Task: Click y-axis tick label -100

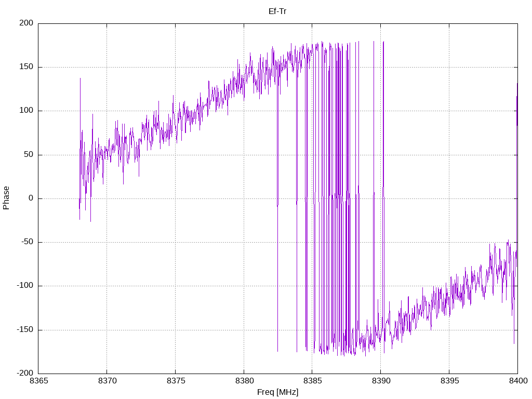Action: (x=25, y=286)
